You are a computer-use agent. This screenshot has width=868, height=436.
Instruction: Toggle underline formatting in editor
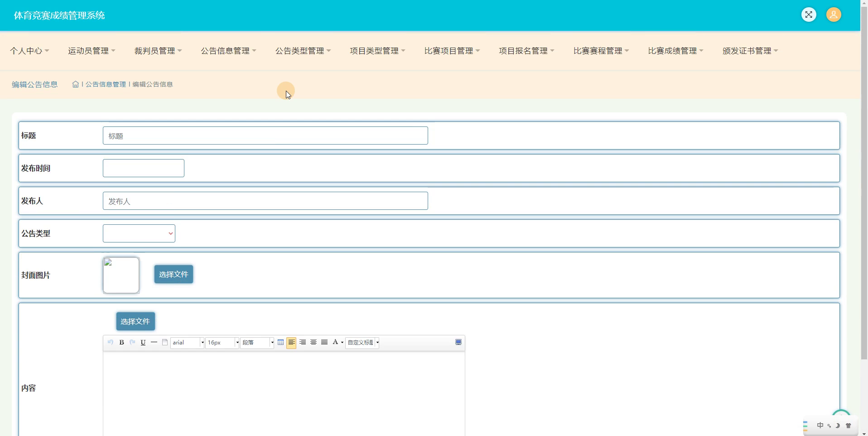click(143, 342)
